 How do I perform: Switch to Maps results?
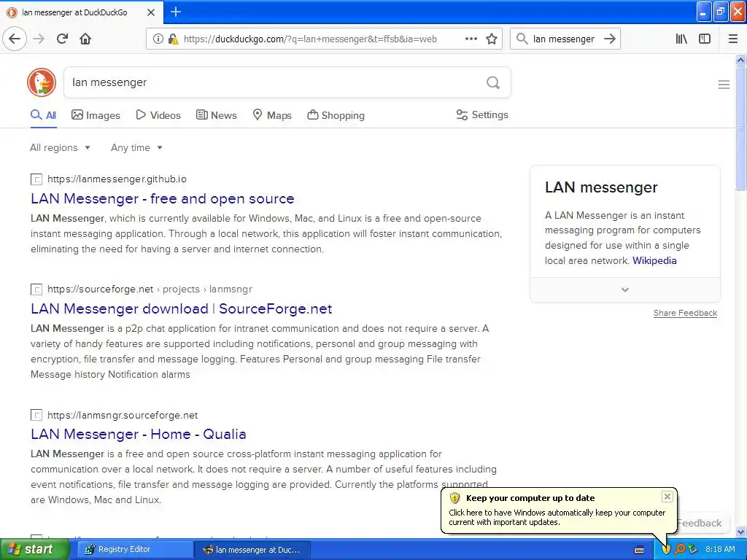272,115
